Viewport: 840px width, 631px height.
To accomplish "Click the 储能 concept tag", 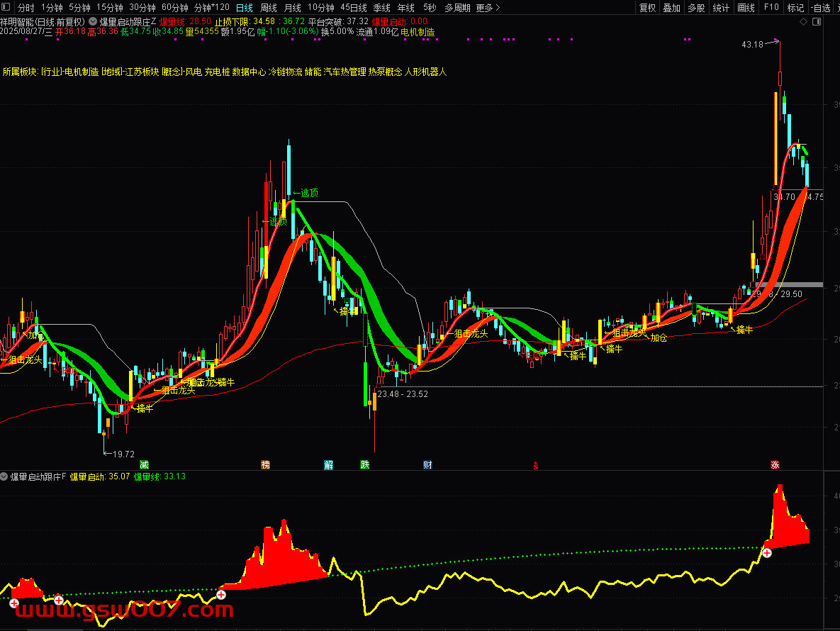I will pos(313,72).
